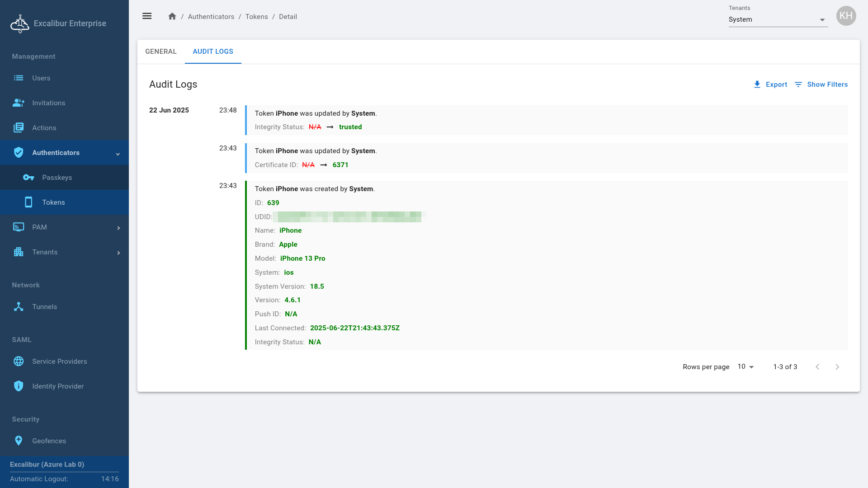This screenshot has width=868, height=488.
Task: Expand the PAM sidebar group
Action: point(118,228)
